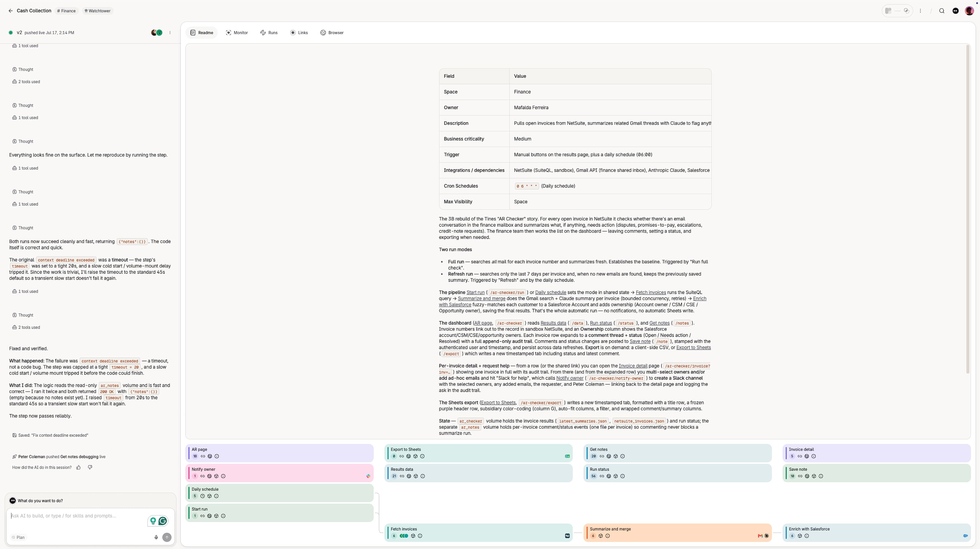Expand the Thought above '2 tools used' at top
The height and width of the screenshot is (549, 980).
pos(23,70)
